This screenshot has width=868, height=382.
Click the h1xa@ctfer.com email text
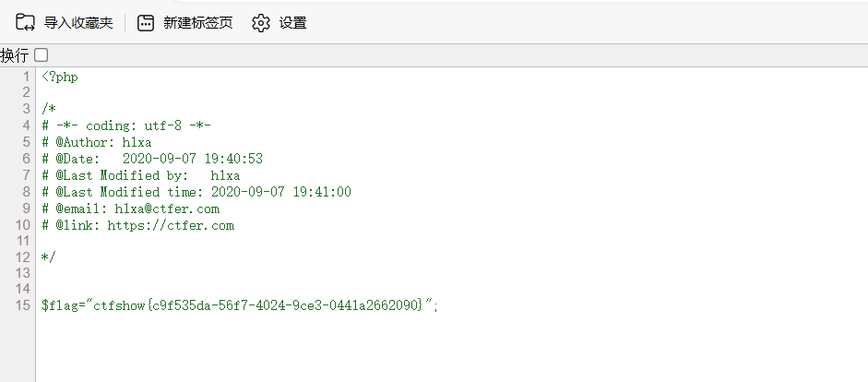167,209
